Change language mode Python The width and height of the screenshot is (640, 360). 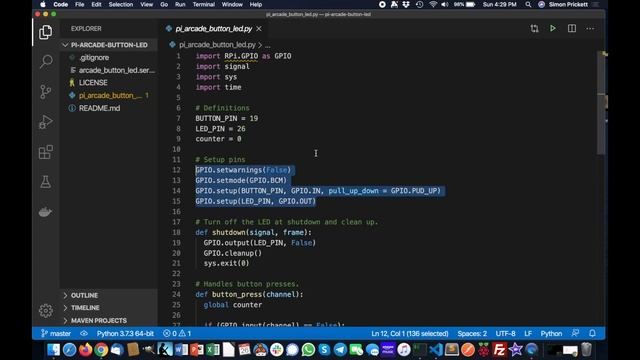[x=551, y=333]
